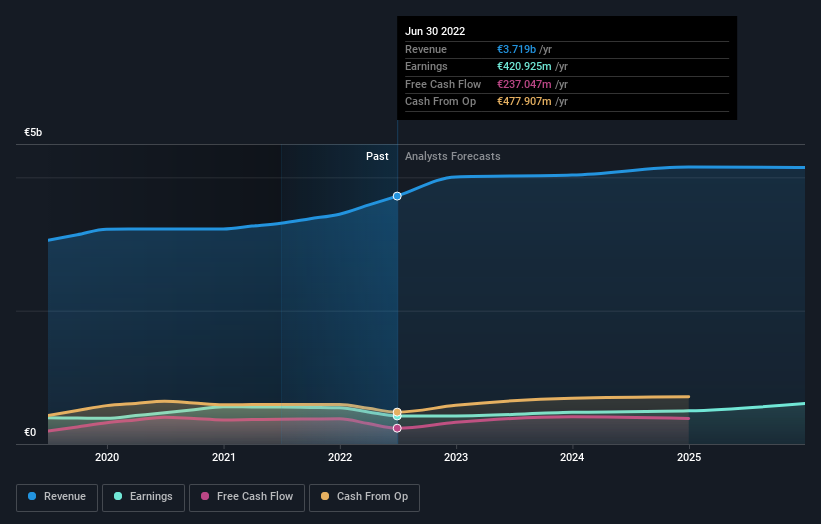Click the Earnings row label in tooltip

click(x=426, y=66)
